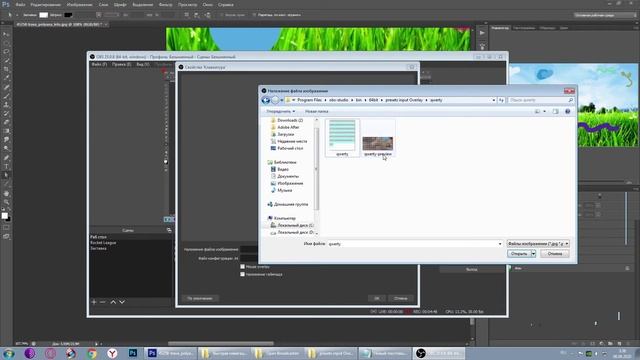Click Отмена in keyboard properties dialog

click(401, 298)
